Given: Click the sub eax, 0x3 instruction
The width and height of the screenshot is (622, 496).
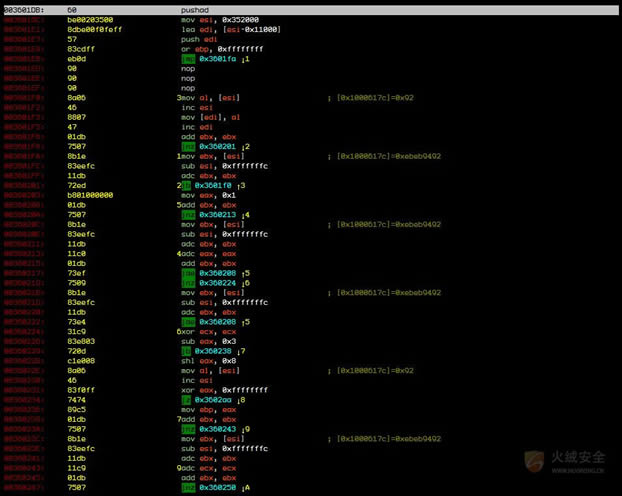Looking at the screenshot, I should click(x=205, y=341).
